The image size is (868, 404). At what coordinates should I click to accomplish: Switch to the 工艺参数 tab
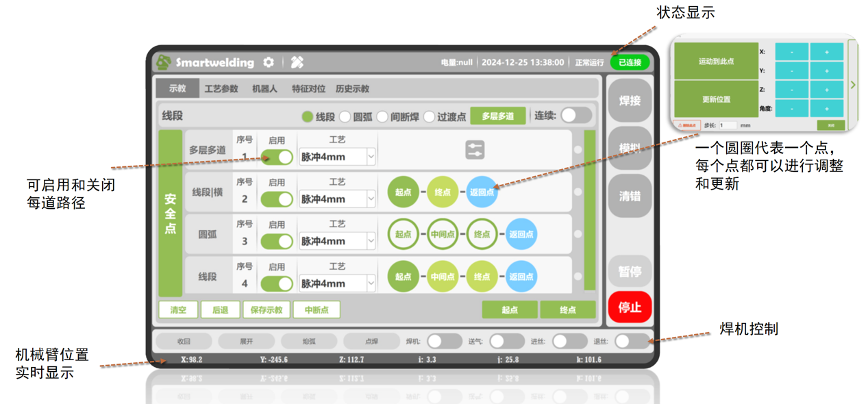[x=221, y=89]
